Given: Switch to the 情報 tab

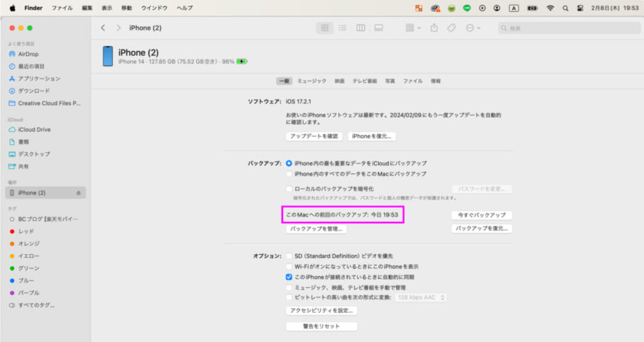Looking at the screenshot, I should click(x=436, y=81).
